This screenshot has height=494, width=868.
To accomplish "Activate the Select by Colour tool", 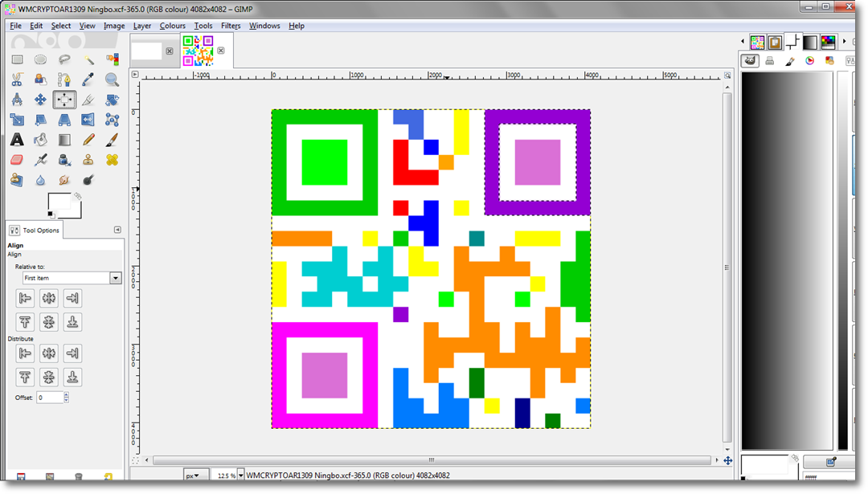I will 112,59.
